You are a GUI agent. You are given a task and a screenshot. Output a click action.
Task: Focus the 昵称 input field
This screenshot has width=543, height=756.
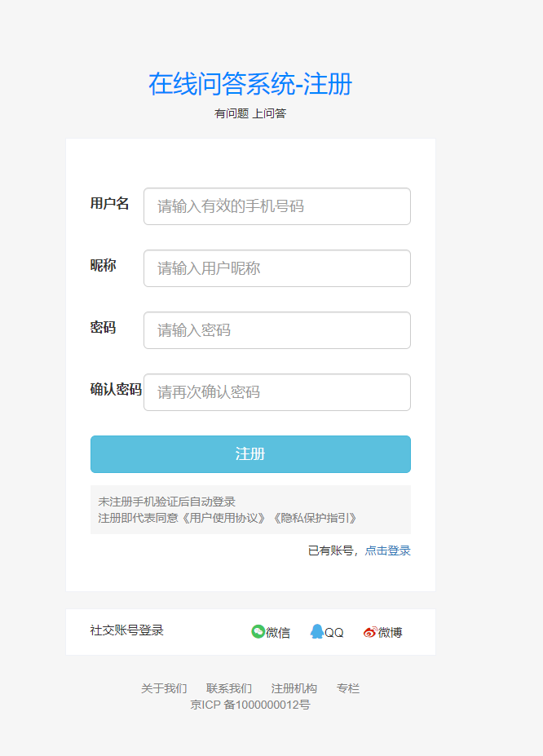277,268
